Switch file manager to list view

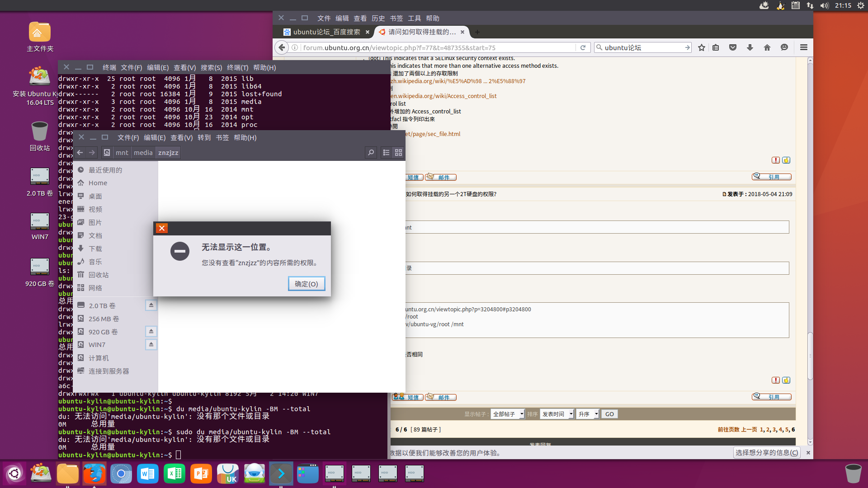click(x=386, y=153)
